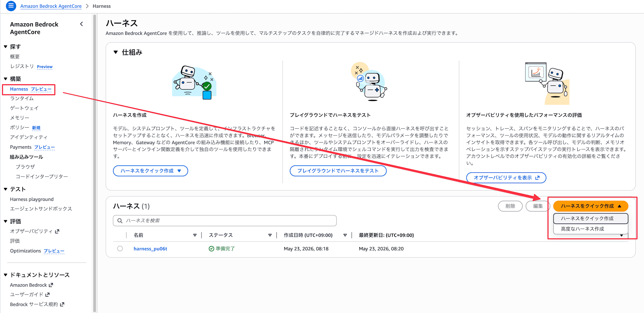Screen dimensions: 644x313
Task: Open Optimizations プレビュー in the sidebar
Action: point(37,251)
